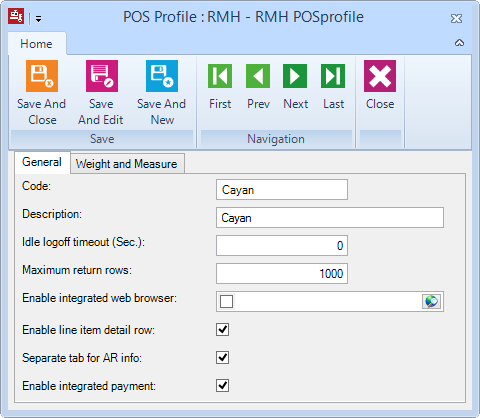This screenshot has height=418, width=480.
Task: Click the red application icon in title bar
Action: (16, 16)
